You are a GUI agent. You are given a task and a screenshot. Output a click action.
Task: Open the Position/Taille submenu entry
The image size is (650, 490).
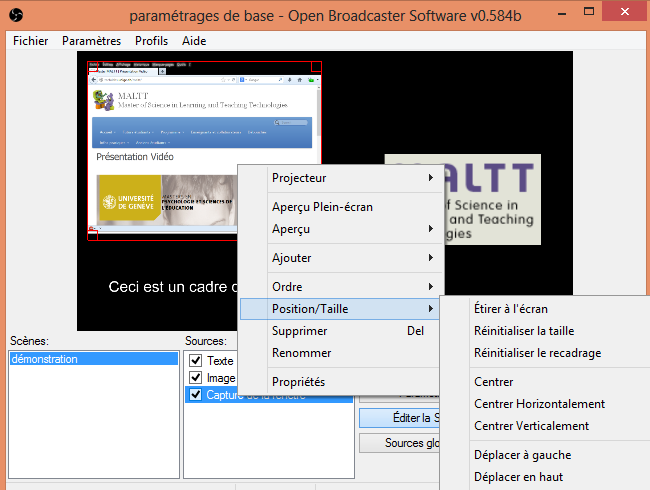(340, 309)
